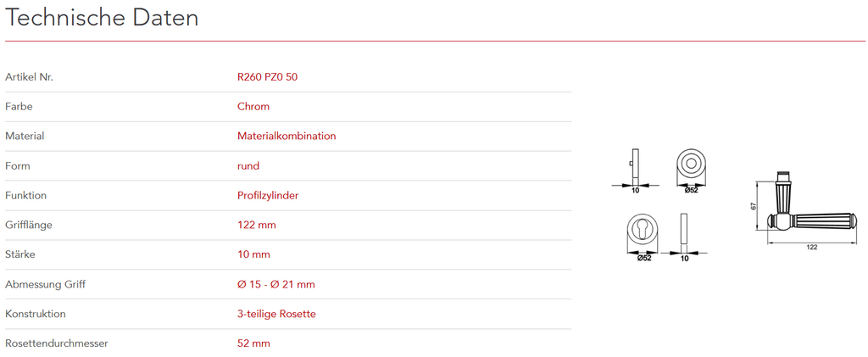Click the Materialkombination value

[287, 136]
